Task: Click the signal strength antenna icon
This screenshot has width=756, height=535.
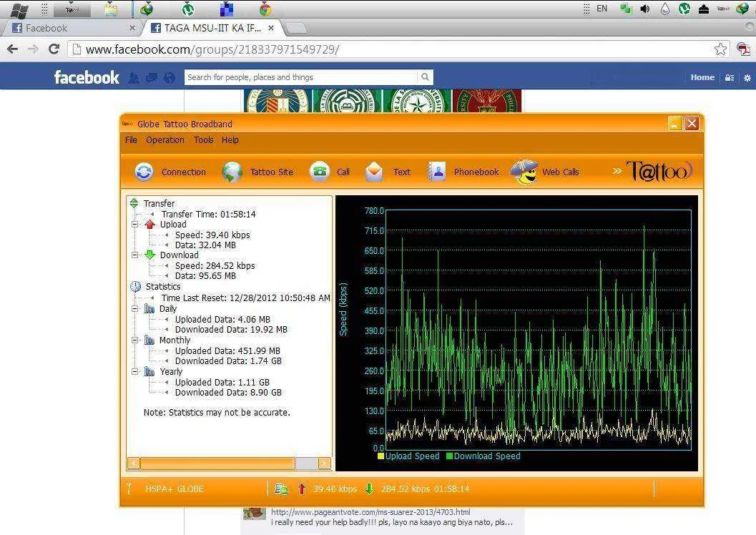Action: (129, 489)
